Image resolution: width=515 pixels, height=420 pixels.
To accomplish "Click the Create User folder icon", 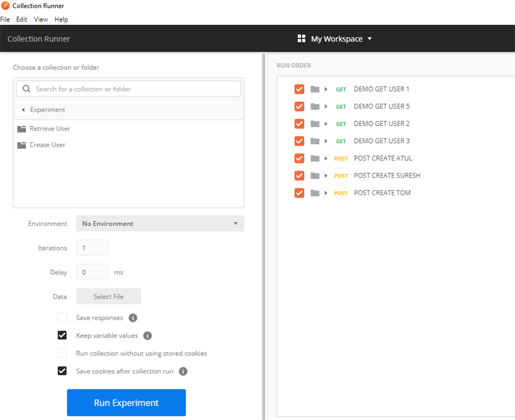I will tap(22, 145).
